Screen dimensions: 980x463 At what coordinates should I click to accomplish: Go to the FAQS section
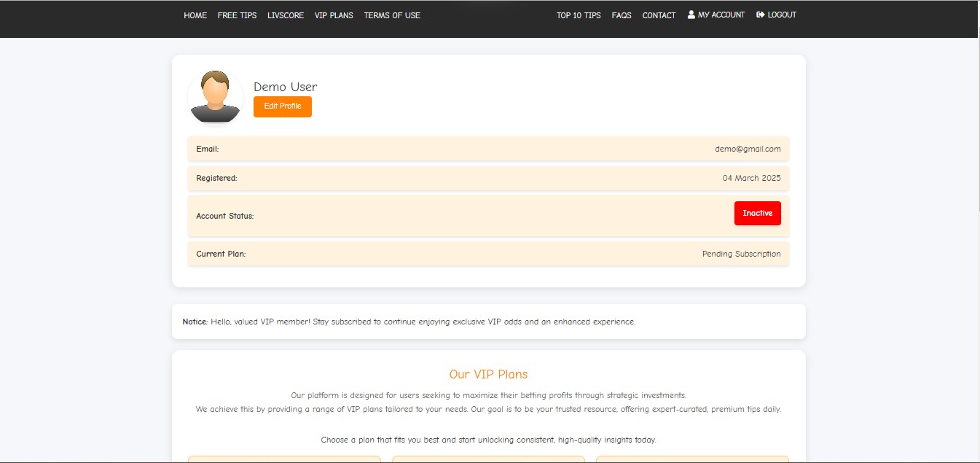(x=621, y=15)
